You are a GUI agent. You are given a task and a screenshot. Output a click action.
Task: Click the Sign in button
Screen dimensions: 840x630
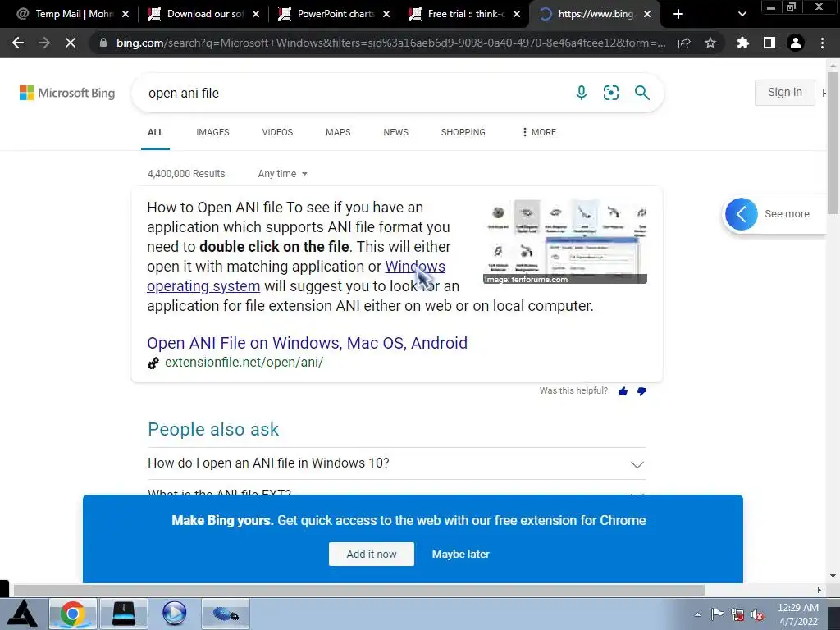[x=785, y=92]
